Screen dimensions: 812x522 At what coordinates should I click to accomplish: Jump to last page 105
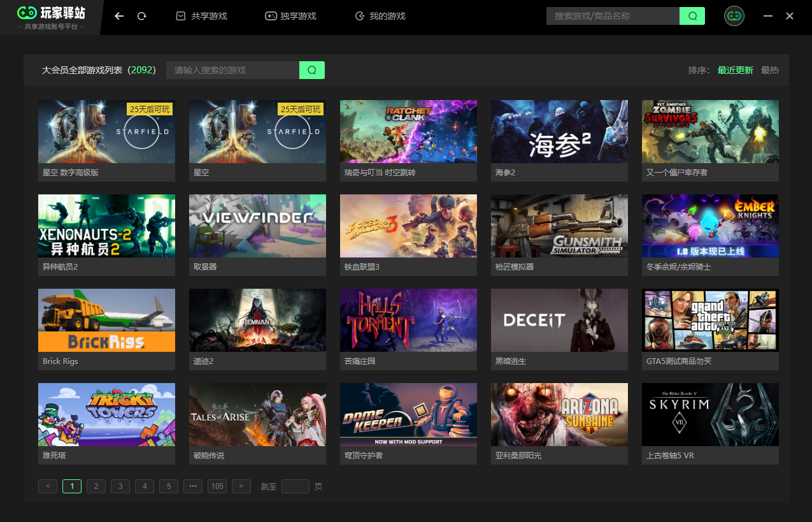coord(217,486)
